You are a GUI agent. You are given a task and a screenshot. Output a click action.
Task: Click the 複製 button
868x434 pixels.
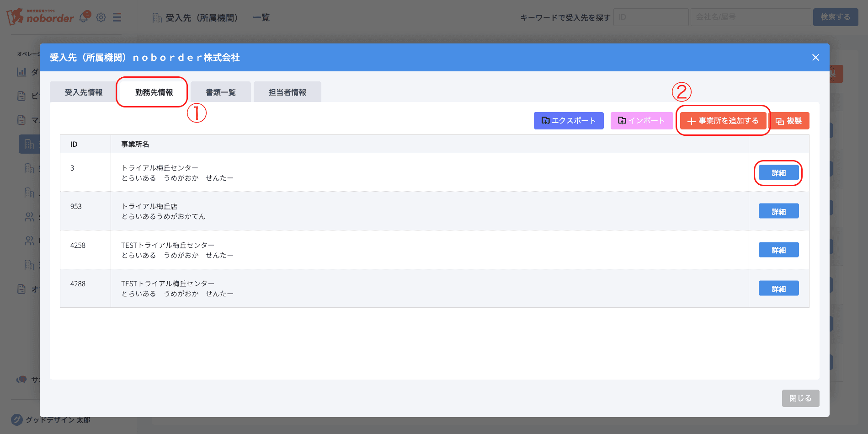789,121
